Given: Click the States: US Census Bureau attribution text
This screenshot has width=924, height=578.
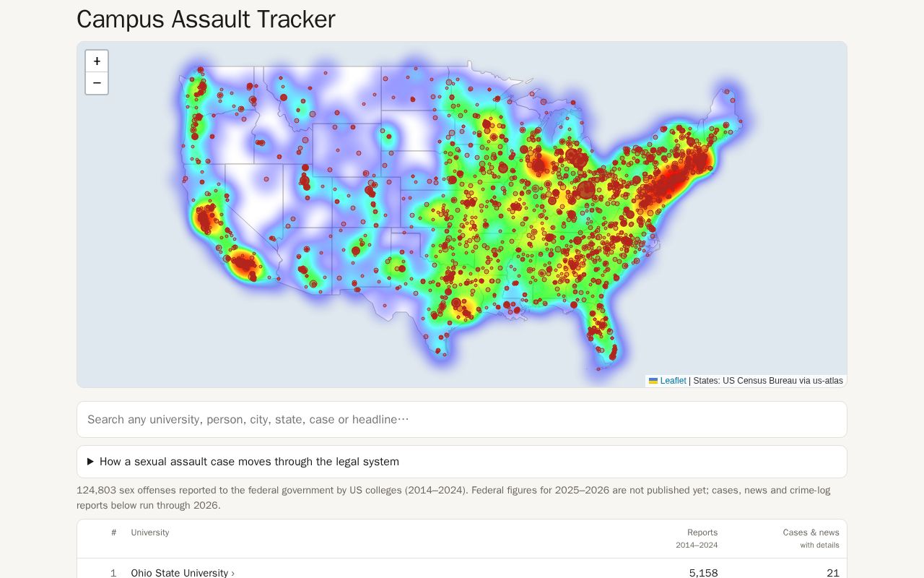Looking at the screenshot, I should tap(768, 381).
